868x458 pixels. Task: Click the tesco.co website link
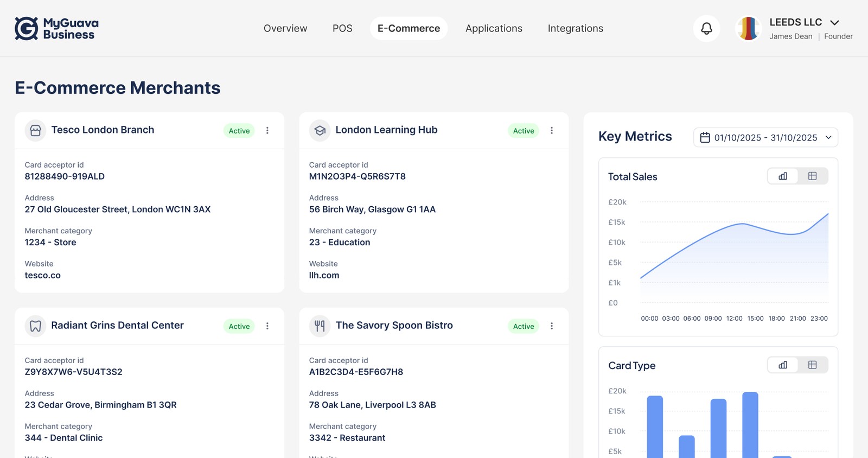43,275
